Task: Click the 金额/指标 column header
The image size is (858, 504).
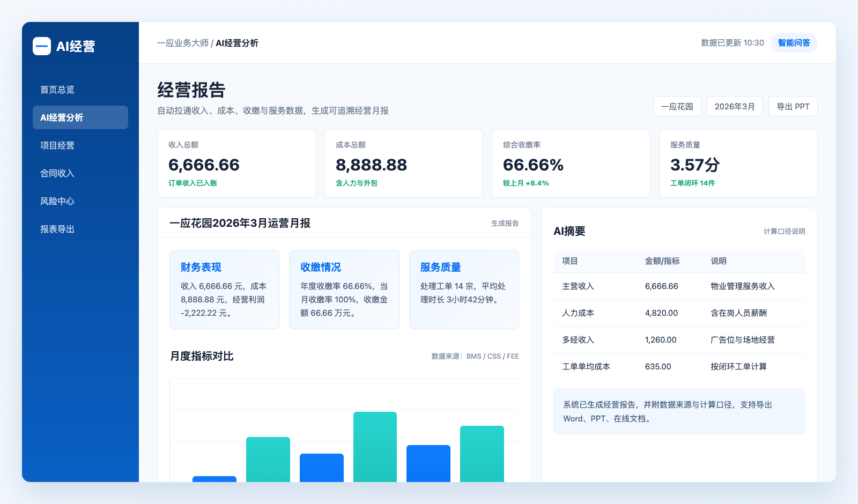Action: click(x=662, y=261)
